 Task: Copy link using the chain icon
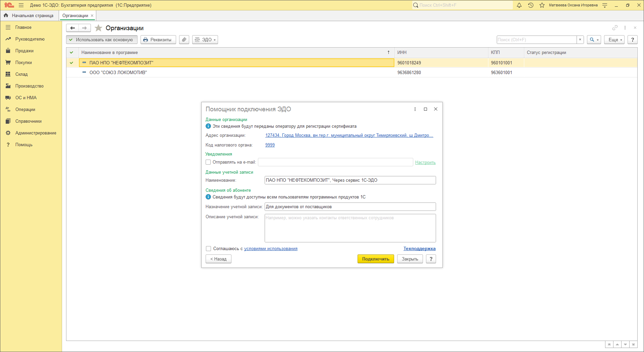click(x=615, y=28)
